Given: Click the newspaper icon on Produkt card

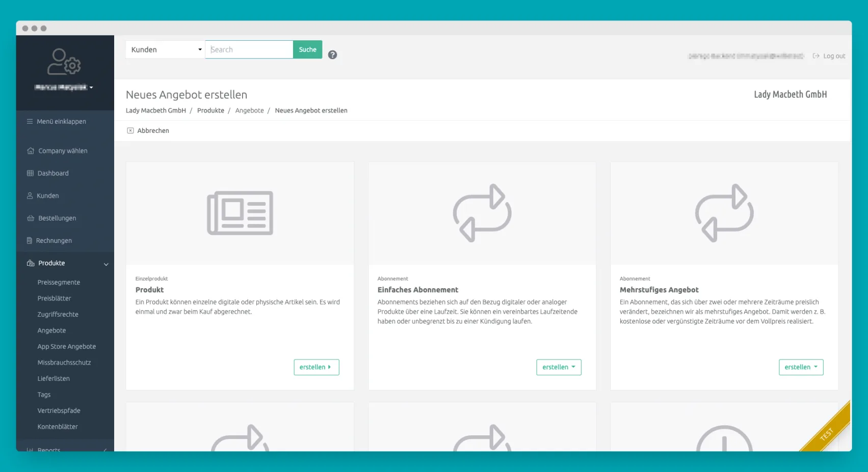Looking at the screenshot, I should tap(240, 213).
